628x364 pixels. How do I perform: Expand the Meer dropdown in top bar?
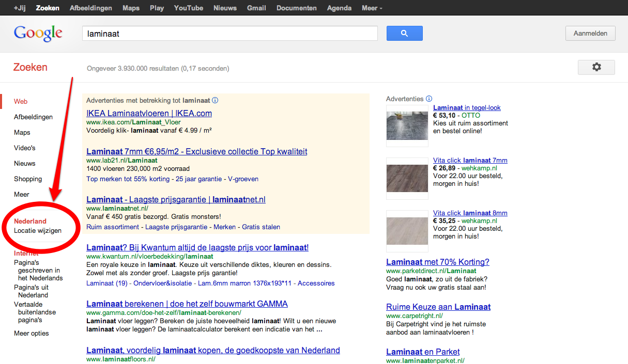(372, 8)
